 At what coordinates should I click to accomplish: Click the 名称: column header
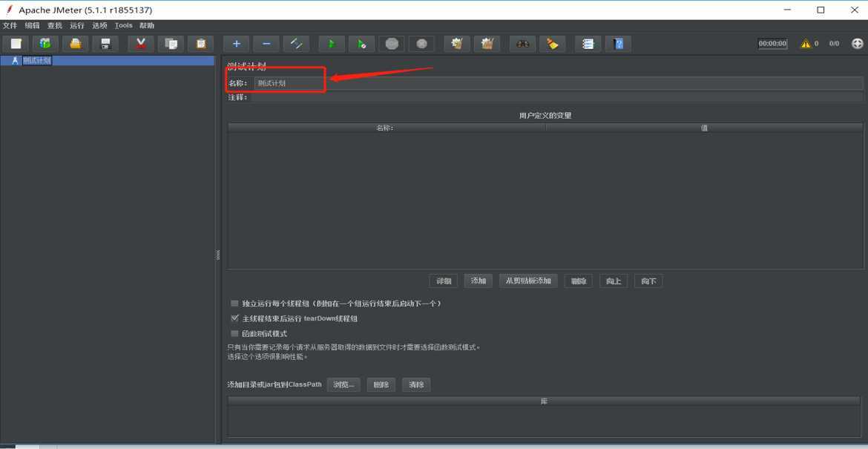387,128
